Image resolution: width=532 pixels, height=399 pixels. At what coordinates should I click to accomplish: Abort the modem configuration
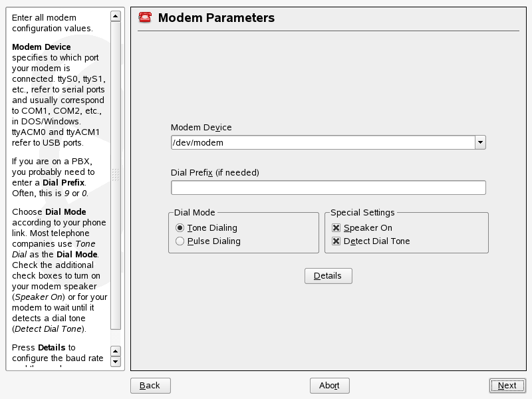[x=329, y=385]
